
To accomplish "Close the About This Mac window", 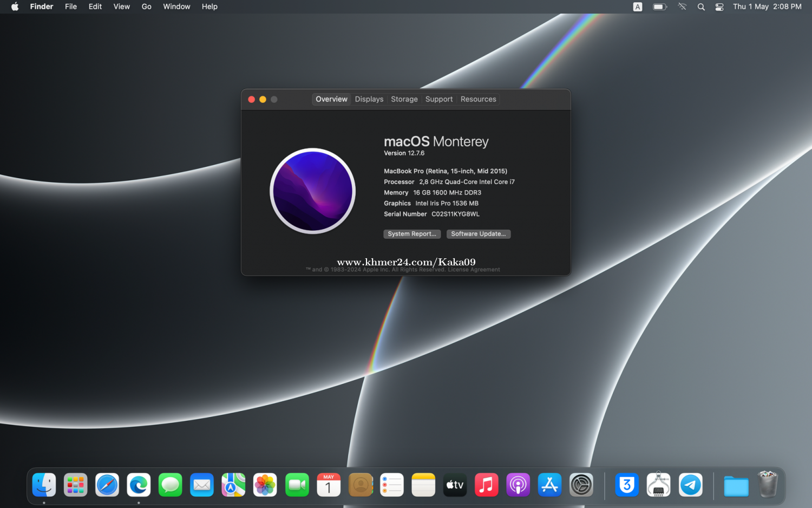I will pyautogui.click(x=252, y=100).
